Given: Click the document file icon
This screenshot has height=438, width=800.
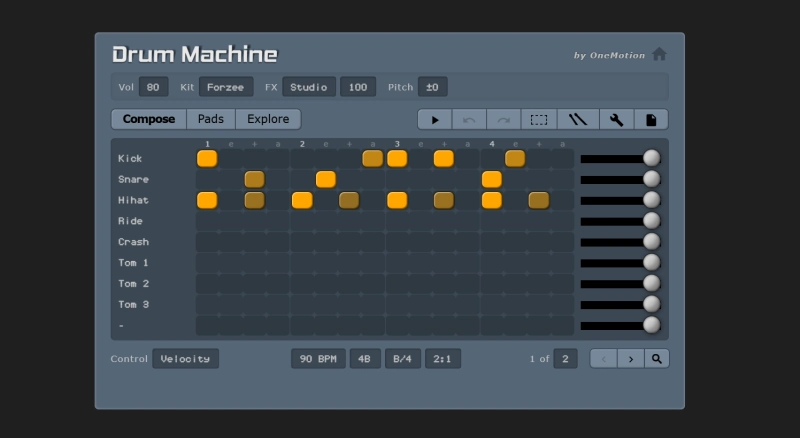Looking at the screenshot, I should coord(651,120).
